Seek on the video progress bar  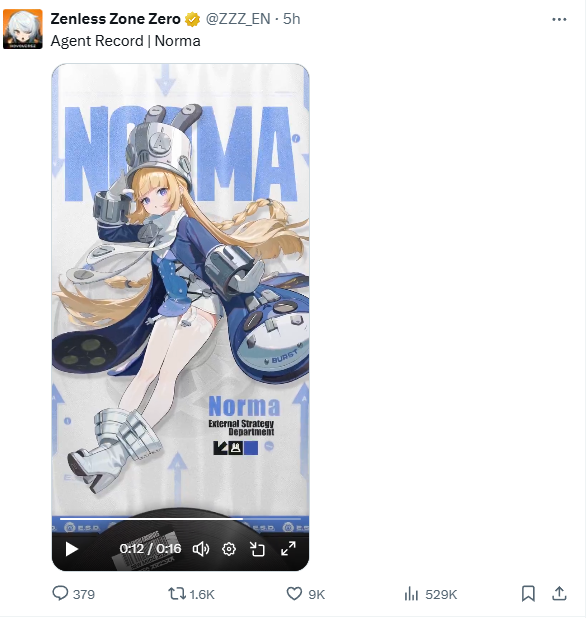[x=180, y=519]
